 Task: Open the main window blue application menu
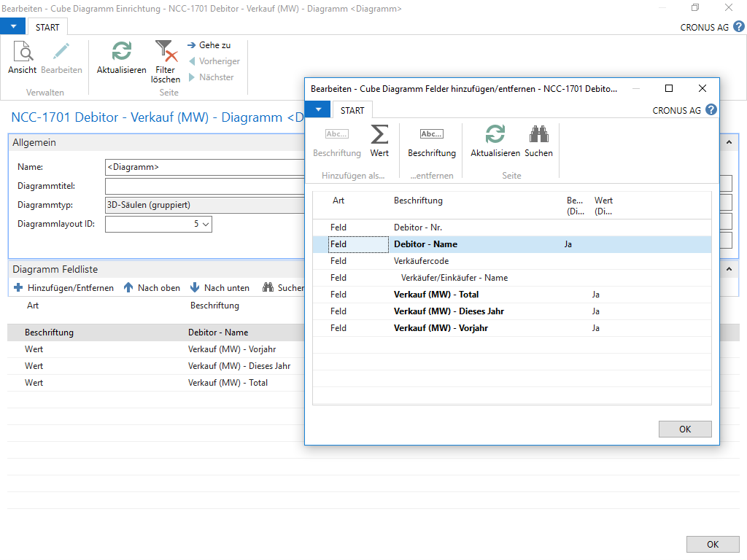[12, 27]
